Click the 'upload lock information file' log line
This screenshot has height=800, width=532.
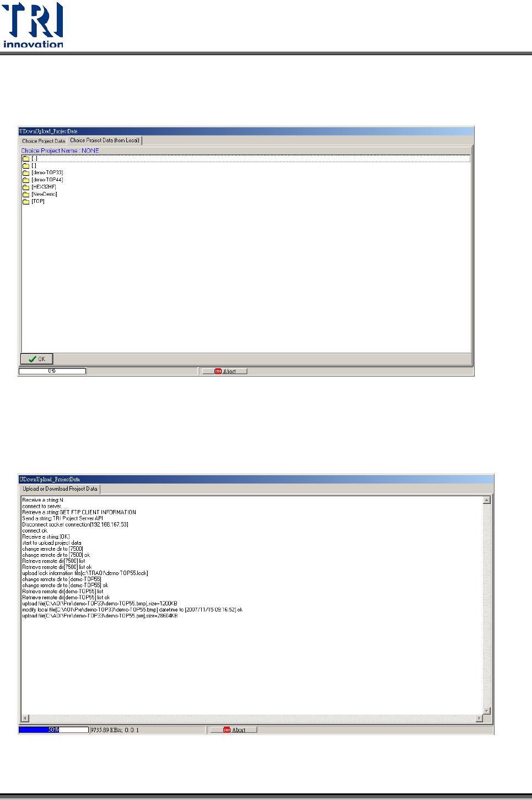coord(85,573)
